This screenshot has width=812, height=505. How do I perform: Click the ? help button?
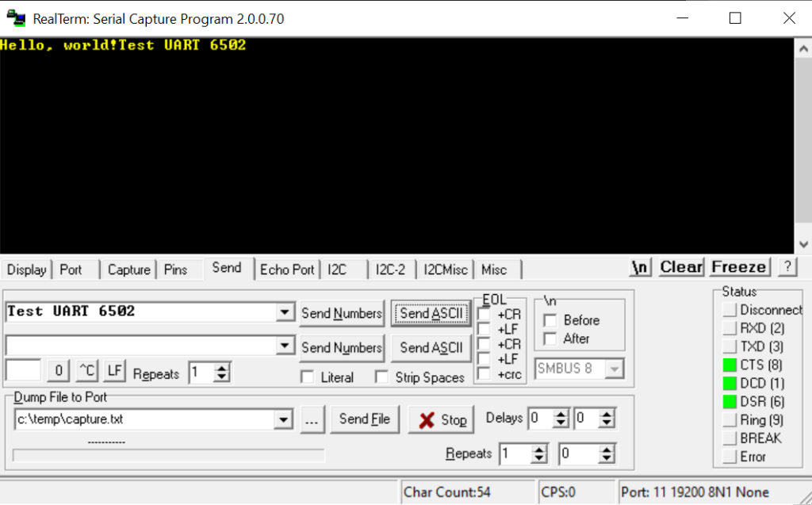pos(787,267)
